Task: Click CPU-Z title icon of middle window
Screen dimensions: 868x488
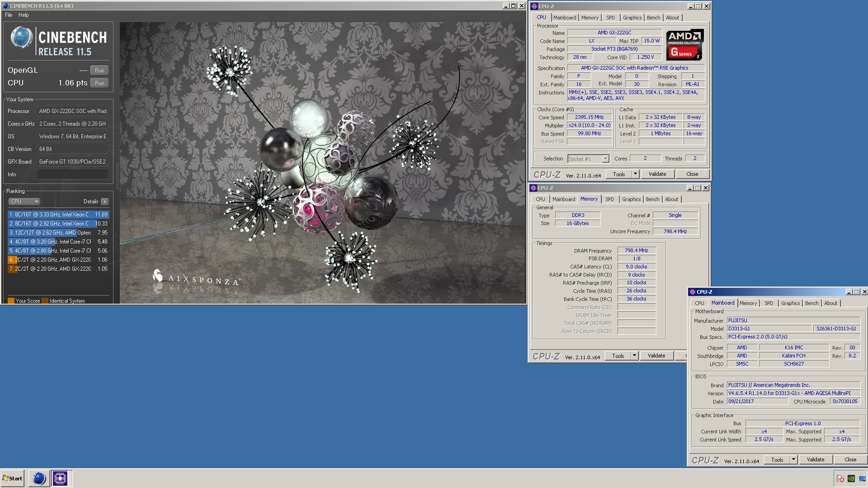Action: pos(533,188)
